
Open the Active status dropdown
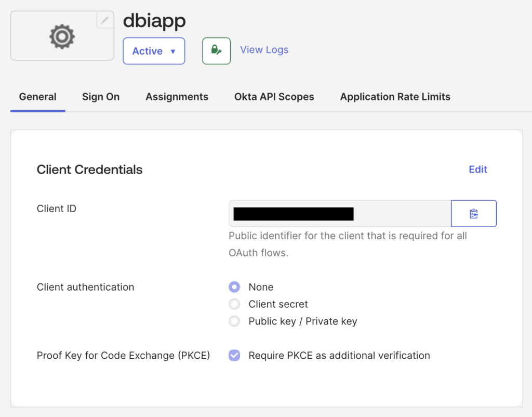pos(154,51)
